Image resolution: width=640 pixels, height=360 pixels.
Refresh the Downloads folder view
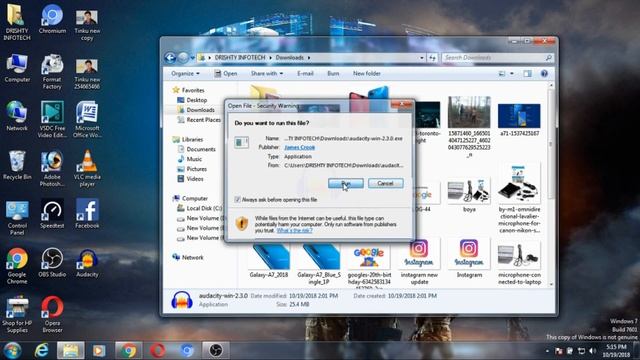click(432, 58)
